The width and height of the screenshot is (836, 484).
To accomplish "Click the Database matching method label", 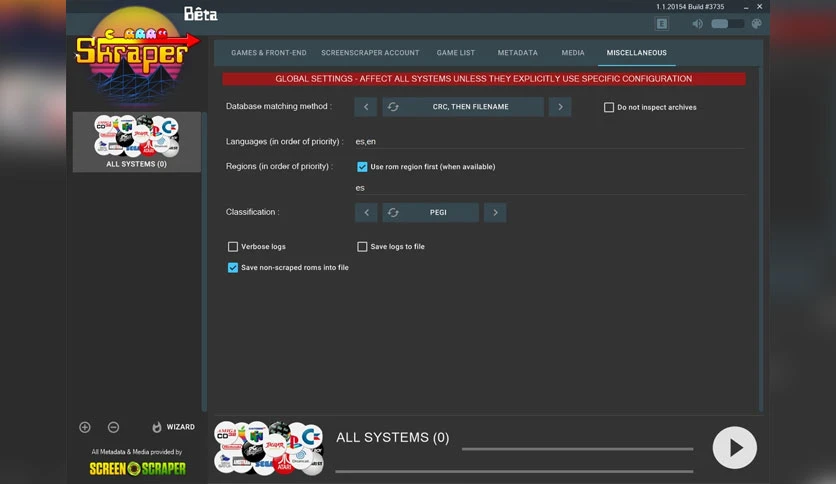I will (x=278, y=106).
